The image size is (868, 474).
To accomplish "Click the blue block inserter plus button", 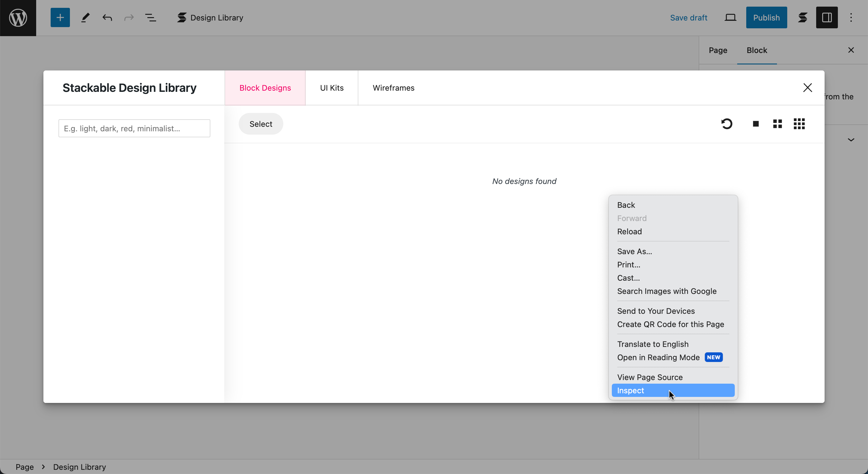I will 60,17.
